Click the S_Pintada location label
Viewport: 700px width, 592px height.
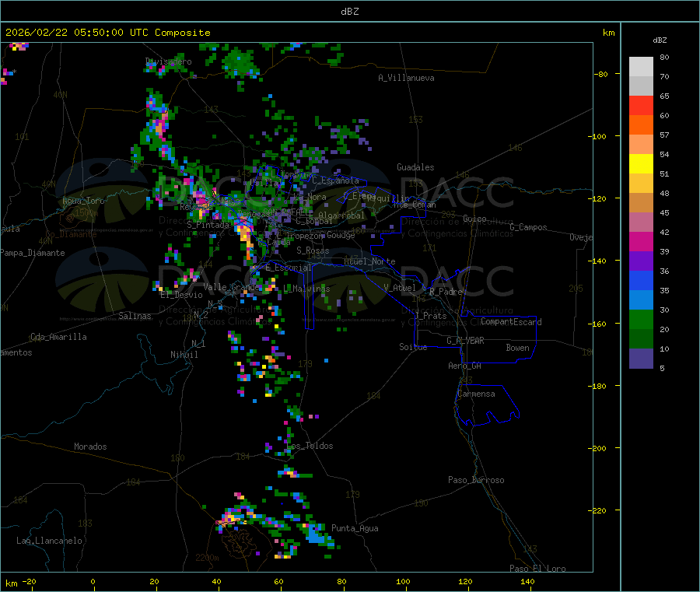click(x=208, y=225)
